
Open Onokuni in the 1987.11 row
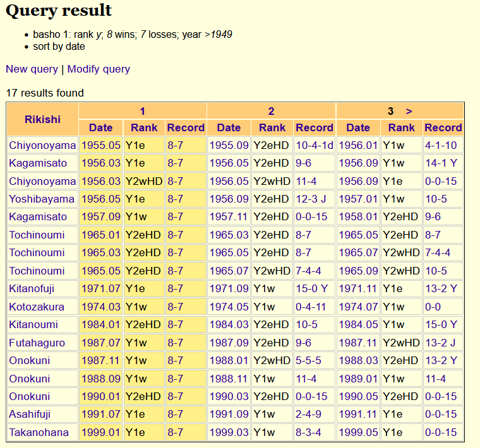(x=30, y=360)
